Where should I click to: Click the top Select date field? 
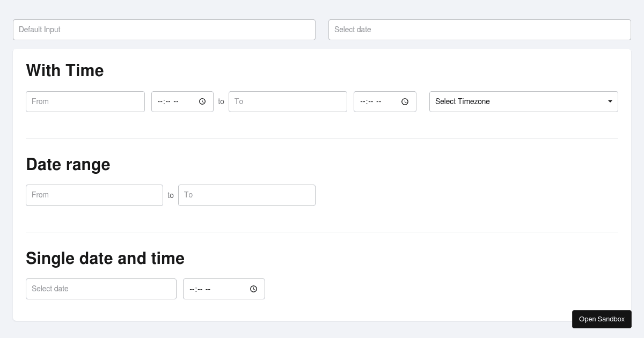pyautogui.click(x=479, y=30)
